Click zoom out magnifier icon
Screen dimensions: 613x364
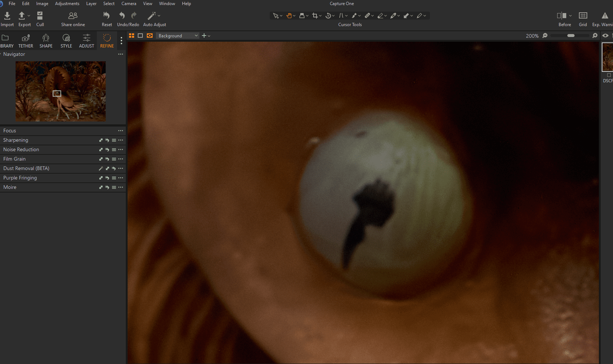point(545,36)
